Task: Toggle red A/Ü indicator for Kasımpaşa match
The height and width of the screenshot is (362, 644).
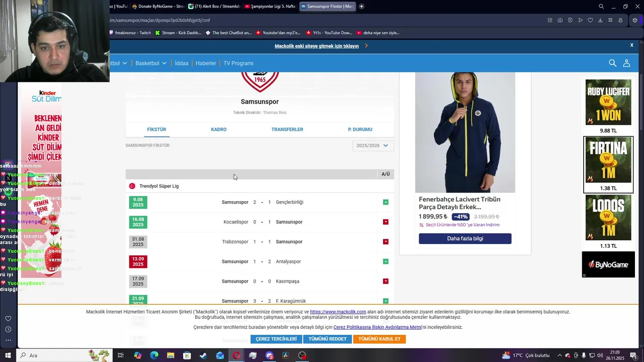Action: point(386,281)
